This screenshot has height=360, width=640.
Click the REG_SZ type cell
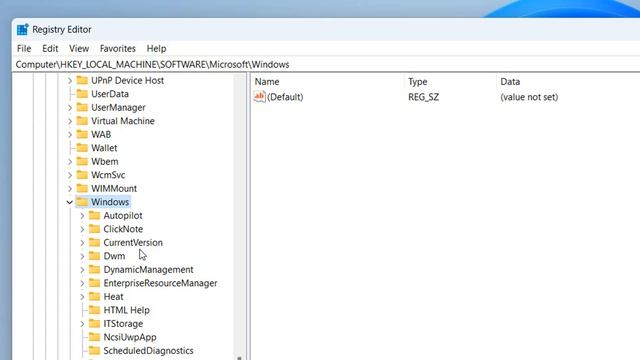tap(423, 97)
